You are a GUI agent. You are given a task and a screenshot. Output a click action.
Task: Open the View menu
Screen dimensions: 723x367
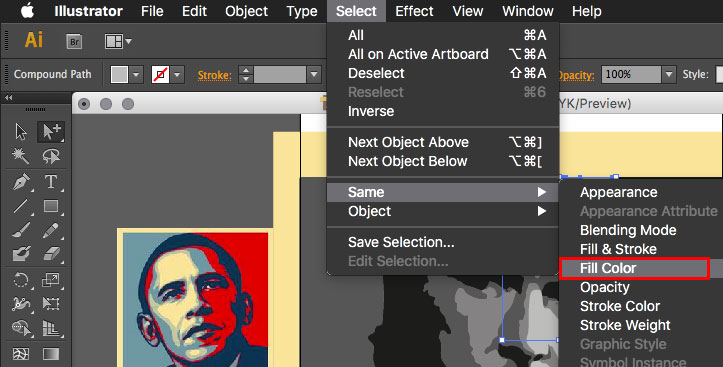[x=468, y=11]
